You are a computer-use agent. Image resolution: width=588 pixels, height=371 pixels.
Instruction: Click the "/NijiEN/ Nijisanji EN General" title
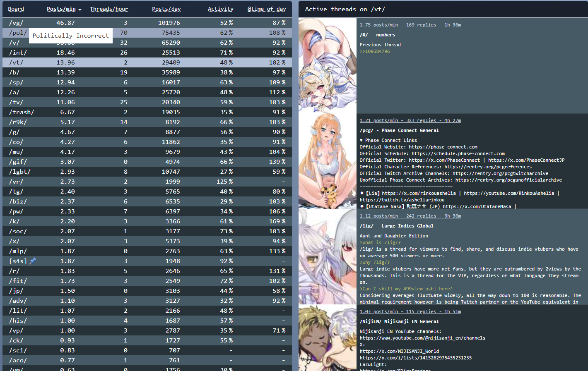click(x=399, y=321)
